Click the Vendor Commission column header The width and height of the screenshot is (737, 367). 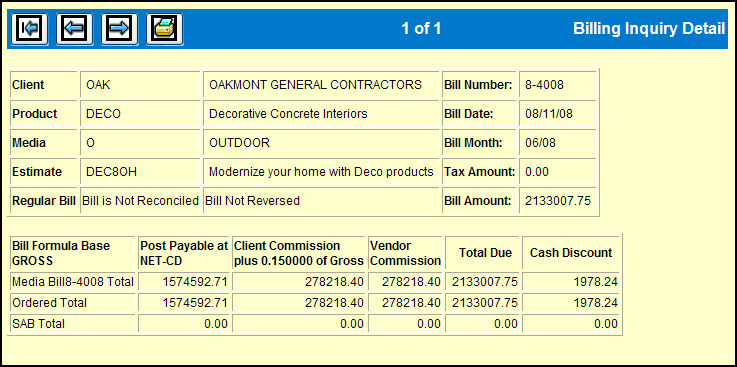click(x=406, y=253)
